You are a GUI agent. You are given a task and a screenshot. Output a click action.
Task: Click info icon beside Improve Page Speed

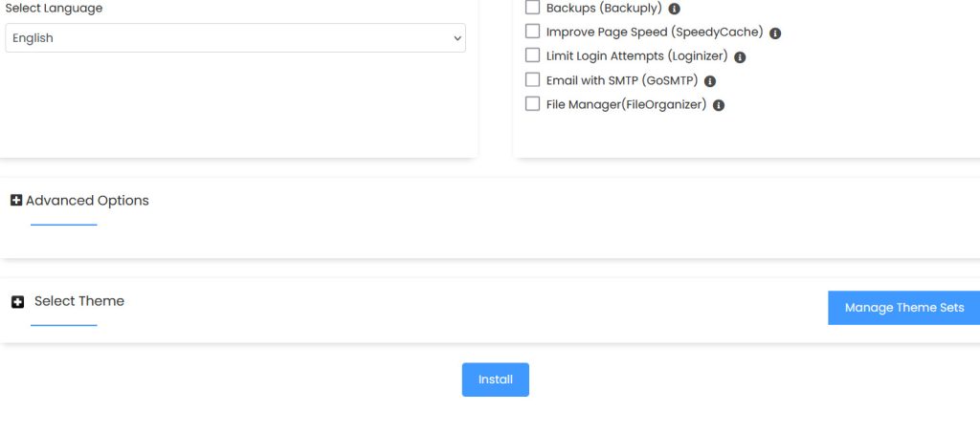(x=775, y=33)
